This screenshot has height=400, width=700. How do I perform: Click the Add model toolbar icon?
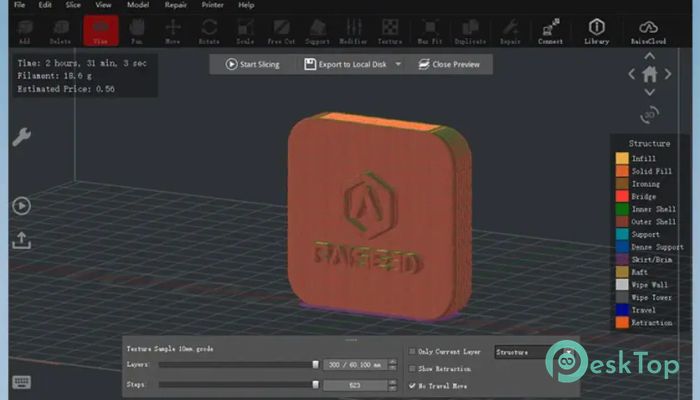click(25, 31)
